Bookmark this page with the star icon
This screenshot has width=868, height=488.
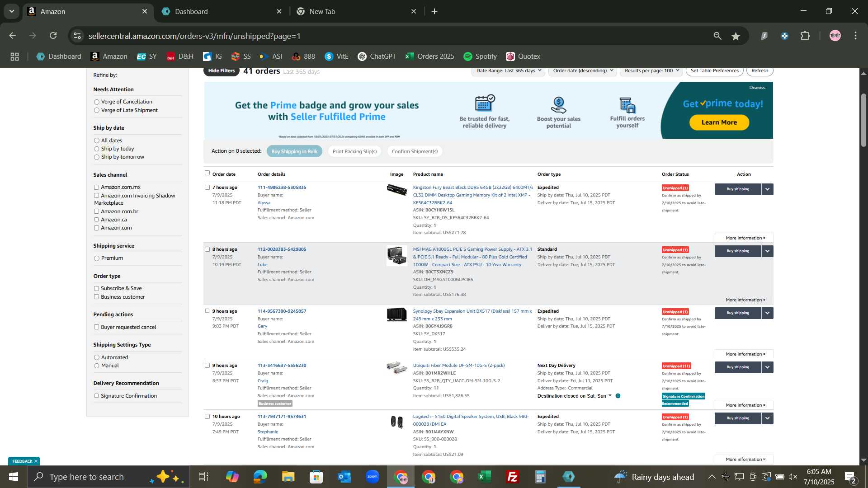coord(736,36)
